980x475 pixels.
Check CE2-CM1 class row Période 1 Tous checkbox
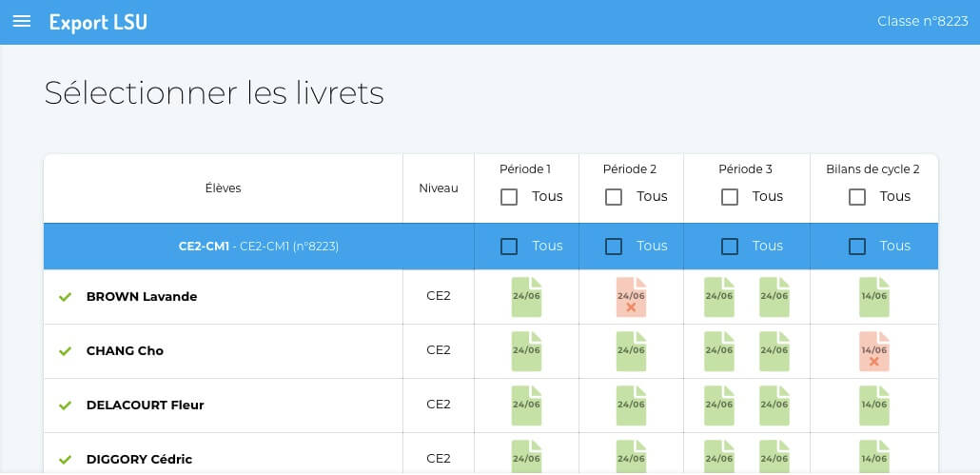pyautogui.click(x=509, y=247)
